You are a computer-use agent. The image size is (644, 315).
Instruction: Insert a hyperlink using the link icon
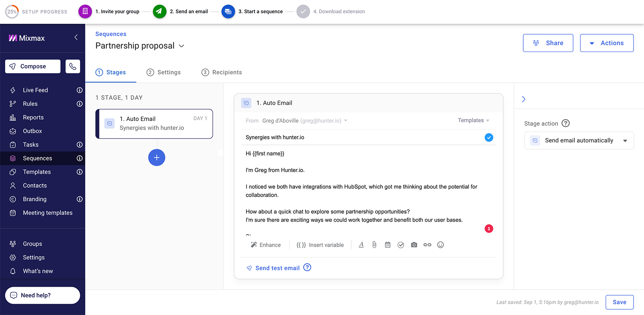point(427,245)
